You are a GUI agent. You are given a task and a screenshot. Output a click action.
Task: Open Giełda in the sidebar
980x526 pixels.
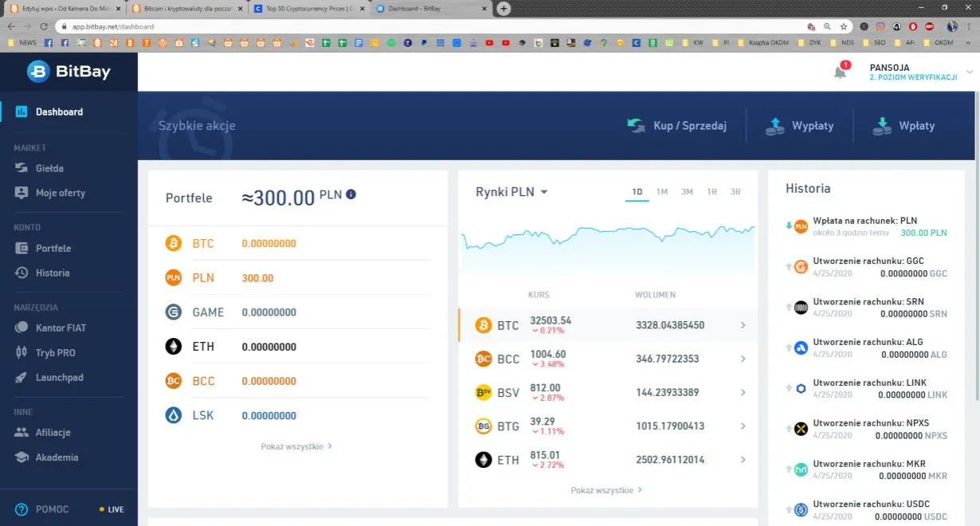49,168
